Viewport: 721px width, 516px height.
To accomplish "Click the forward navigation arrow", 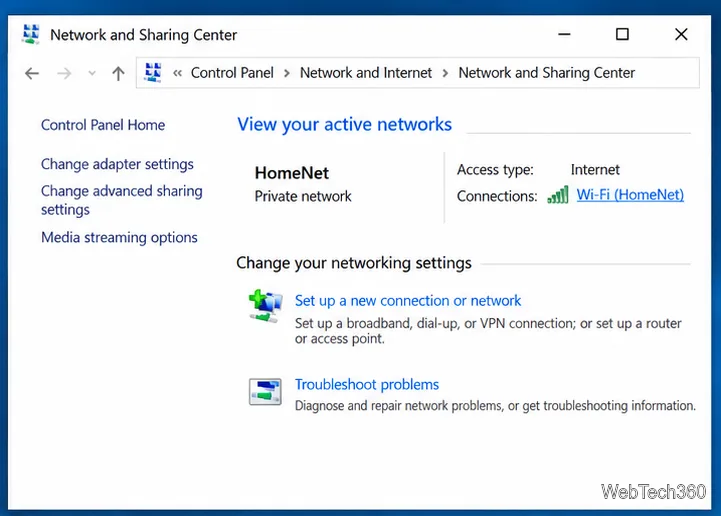I will 64,73.
